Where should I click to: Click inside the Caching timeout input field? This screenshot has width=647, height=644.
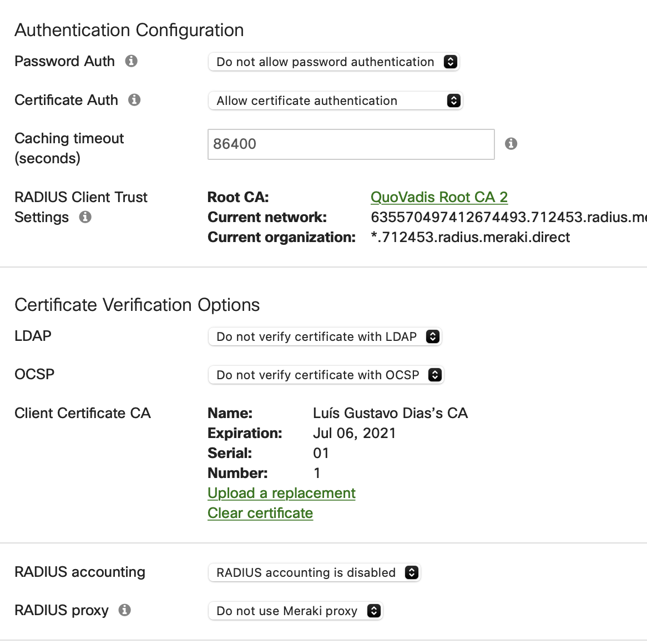(x=350, y=144)
